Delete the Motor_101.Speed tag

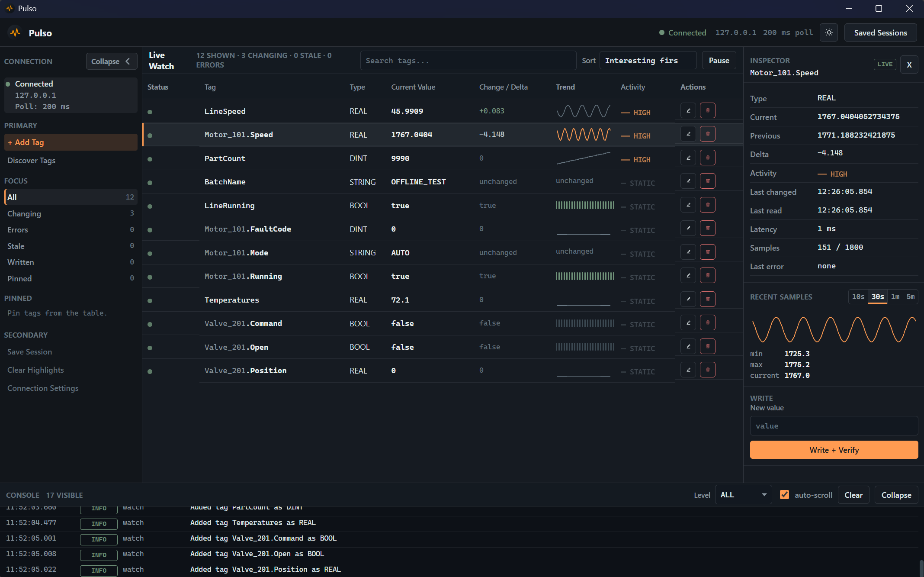coord(708,134)
